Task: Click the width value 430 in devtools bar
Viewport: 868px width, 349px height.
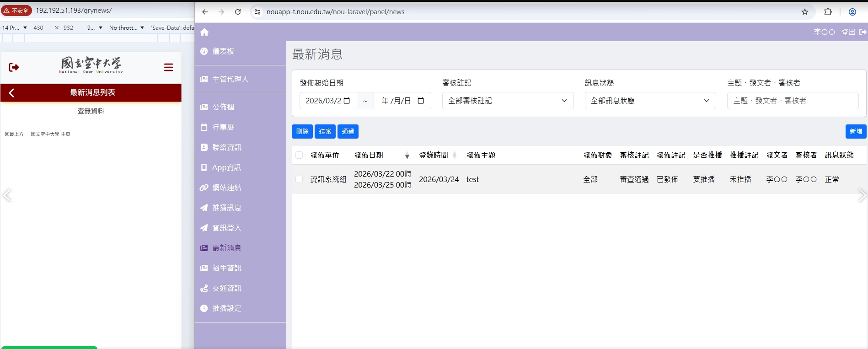Action: [x=38, y=28]
